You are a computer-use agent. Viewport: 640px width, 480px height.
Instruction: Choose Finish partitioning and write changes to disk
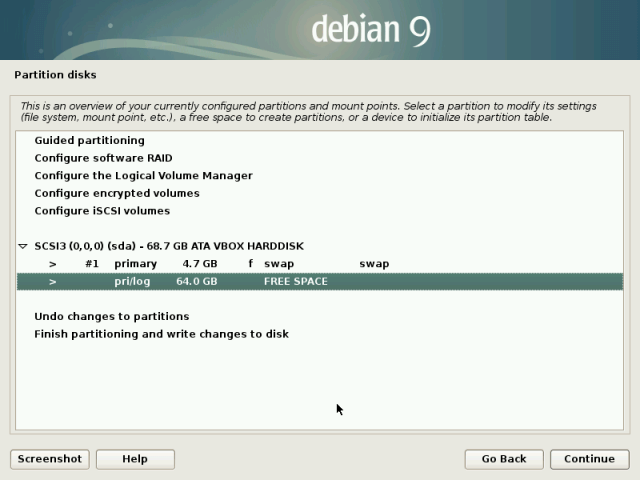click(x=161, y=334)
